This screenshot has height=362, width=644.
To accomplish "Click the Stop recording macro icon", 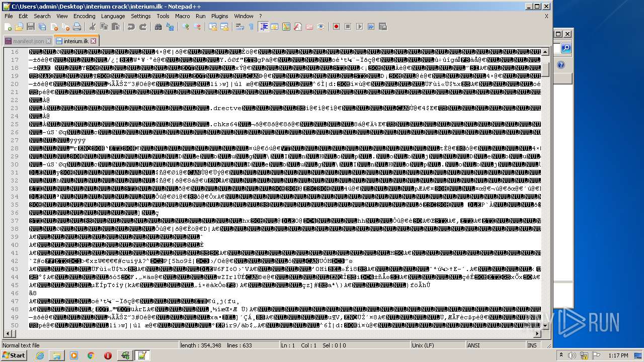I will coord(348,27).
